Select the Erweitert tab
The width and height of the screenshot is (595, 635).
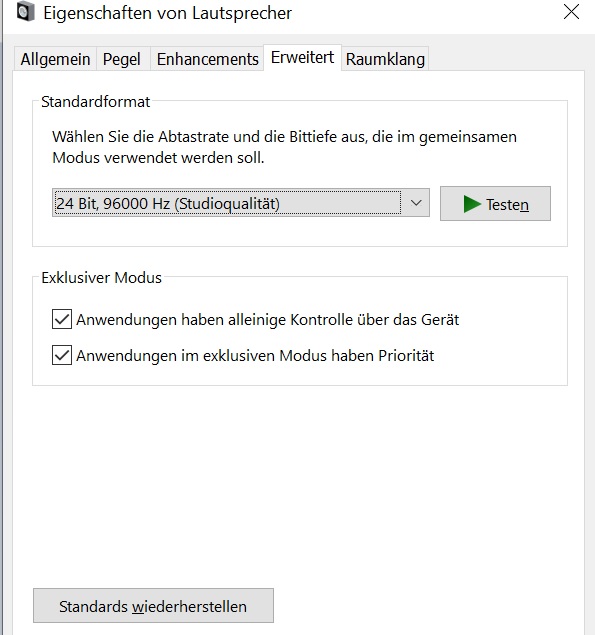(x=303, y=58)
